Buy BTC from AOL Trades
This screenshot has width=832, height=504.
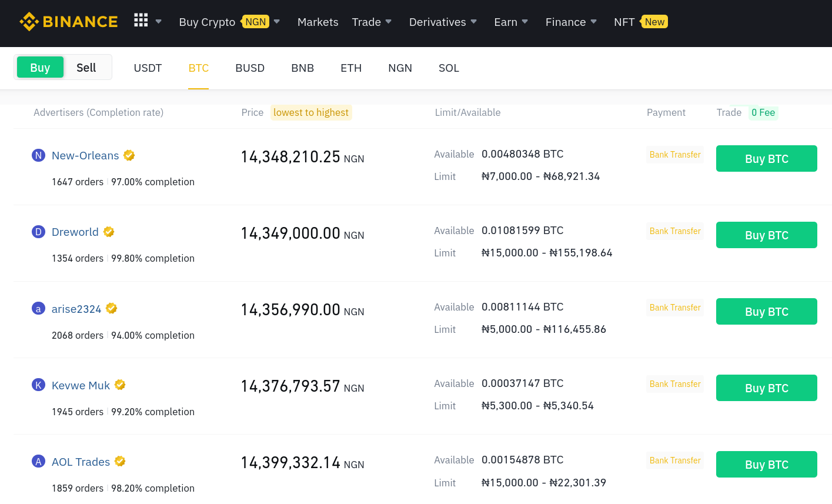tap(767, 465)
